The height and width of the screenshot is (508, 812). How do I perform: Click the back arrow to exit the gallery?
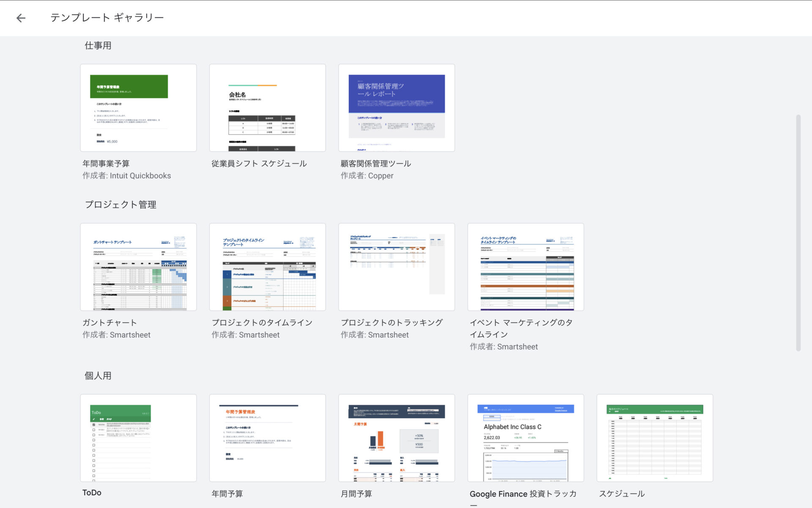[20, 17]
